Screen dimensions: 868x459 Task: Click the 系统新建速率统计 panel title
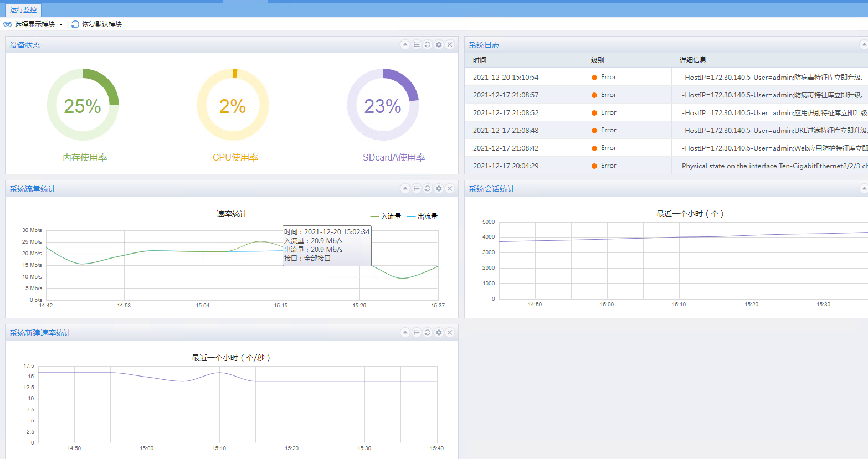tap(40, 333)
